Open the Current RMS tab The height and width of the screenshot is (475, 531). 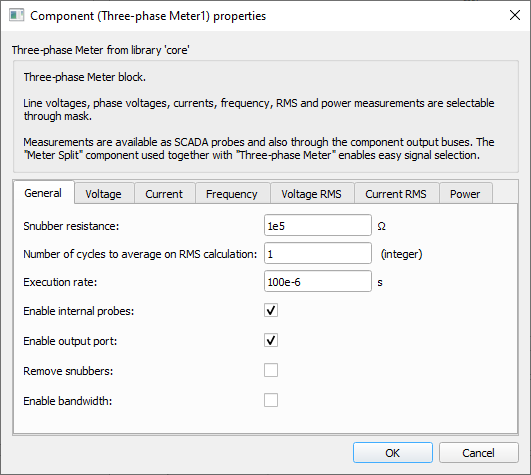coord(396,194)
